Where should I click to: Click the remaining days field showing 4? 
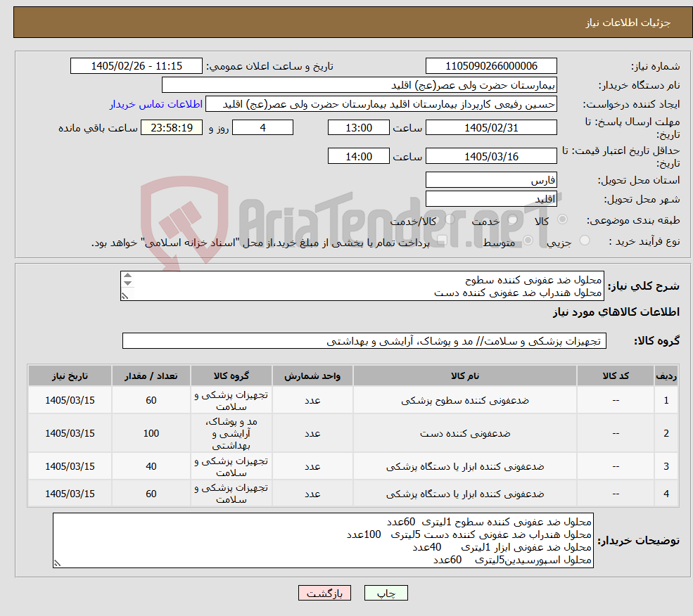[x=262, y=128]
